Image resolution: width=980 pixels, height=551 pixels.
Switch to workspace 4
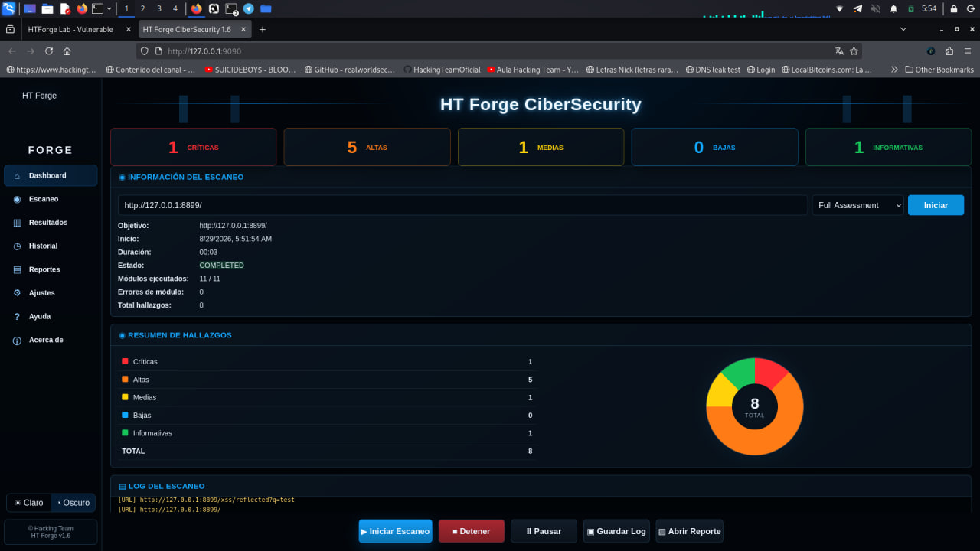[x=175, y=8]
